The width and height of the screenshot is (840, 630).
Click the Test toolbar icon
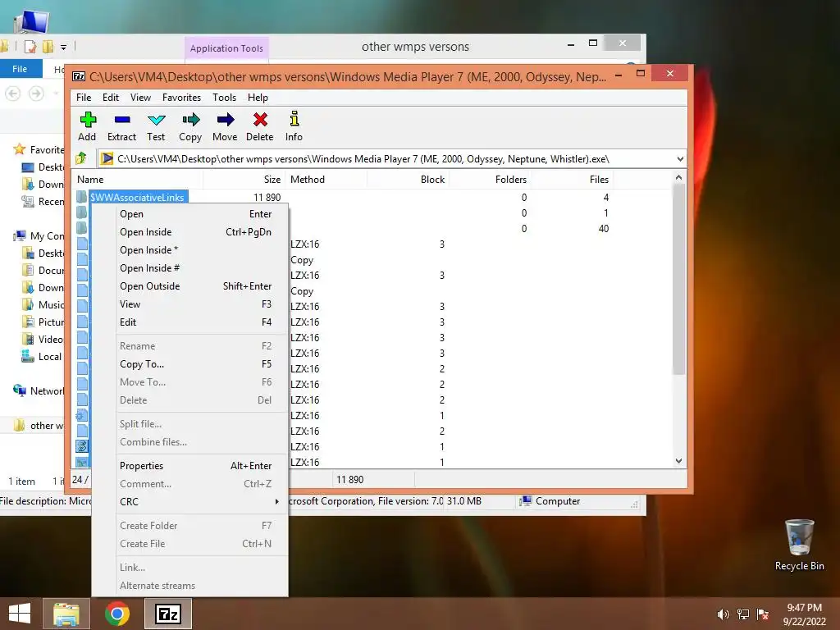pyautogui.click(x=156, y=126)
